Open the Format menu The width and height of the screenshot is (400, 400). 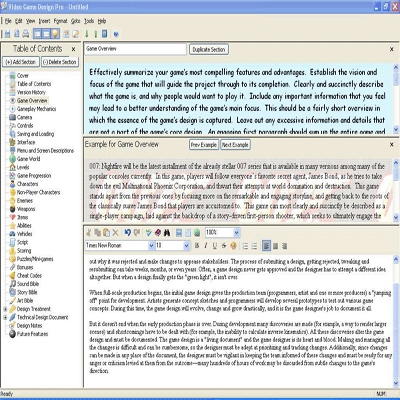[x=60, y=21]
